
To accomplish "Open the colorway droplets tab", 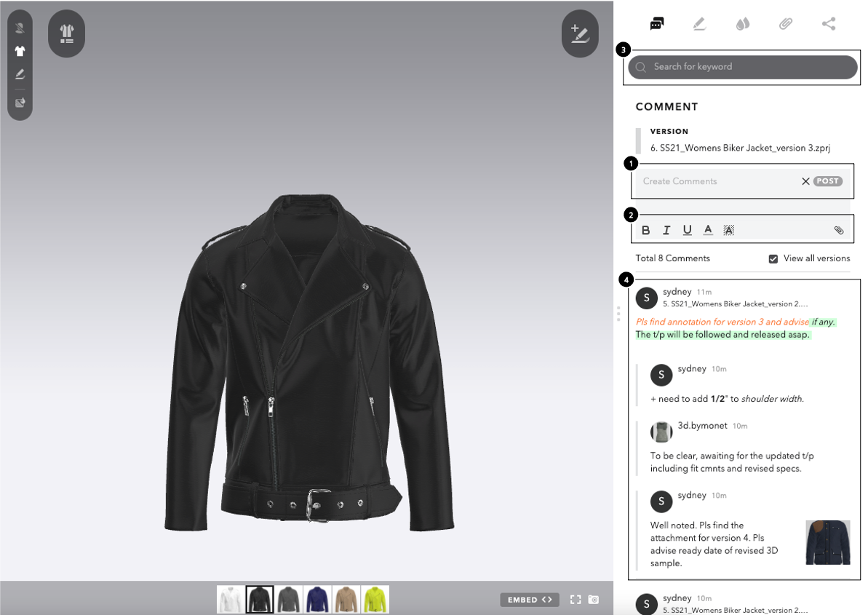I will tap(742, 24).
